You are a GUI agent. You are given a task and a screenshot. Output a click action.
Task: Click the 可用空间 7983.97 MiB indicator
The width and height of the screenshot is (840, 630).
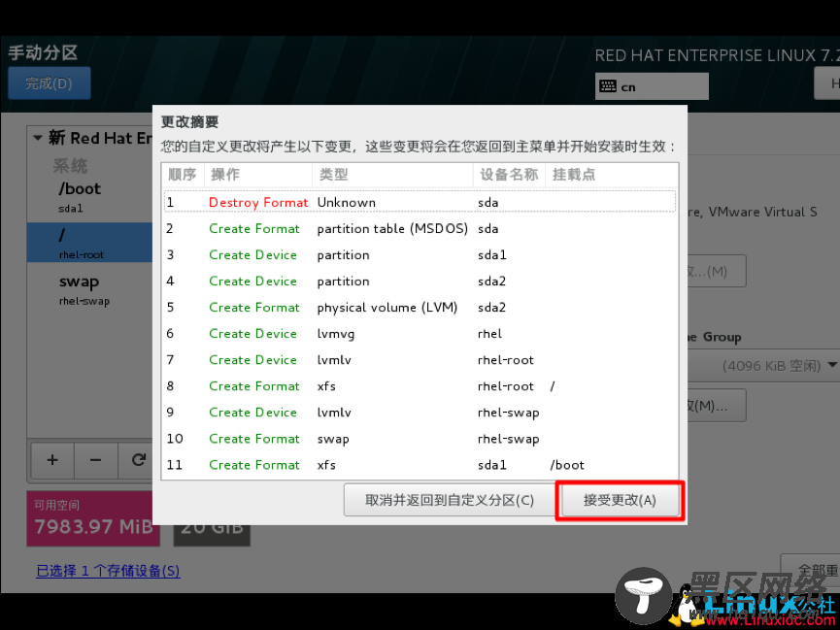point(93,518)
